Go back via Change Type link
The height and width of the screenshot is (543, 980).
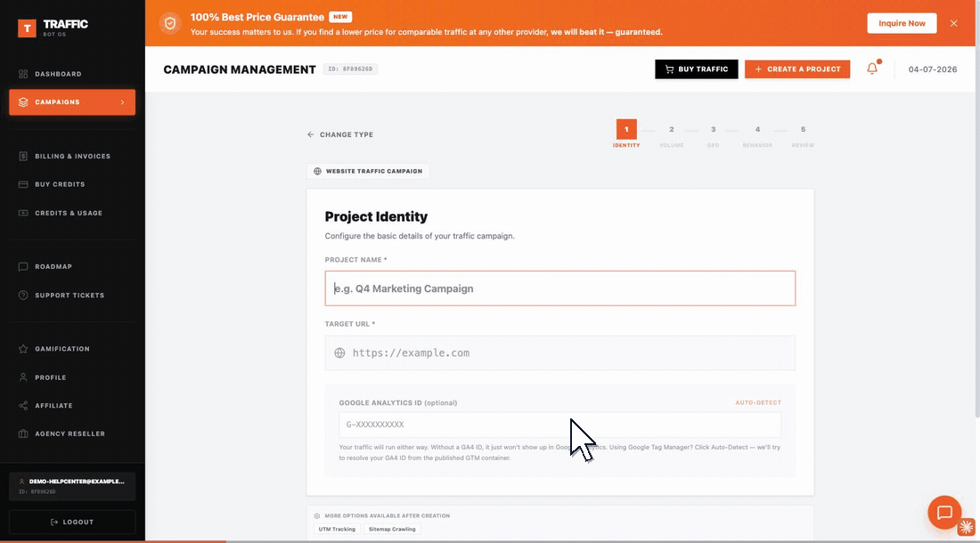(340, 134)
